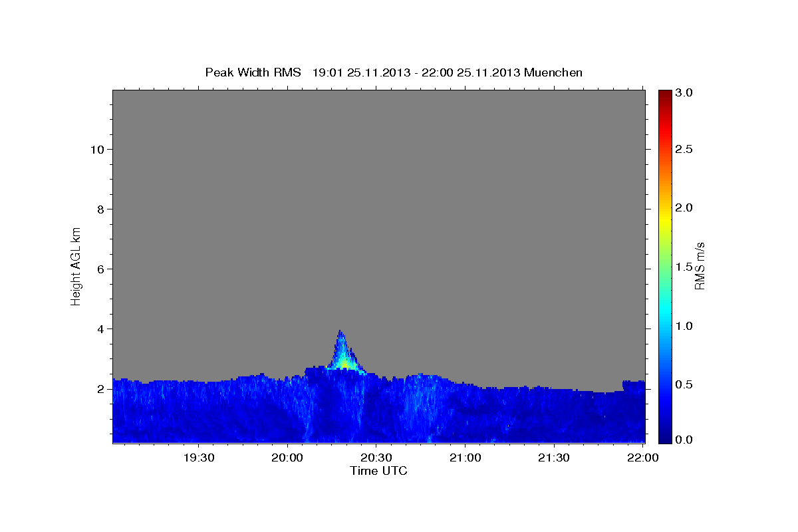798x532 pixels.
Task: Click the 'Time UTC' axis label
Action: click(378, 471)
